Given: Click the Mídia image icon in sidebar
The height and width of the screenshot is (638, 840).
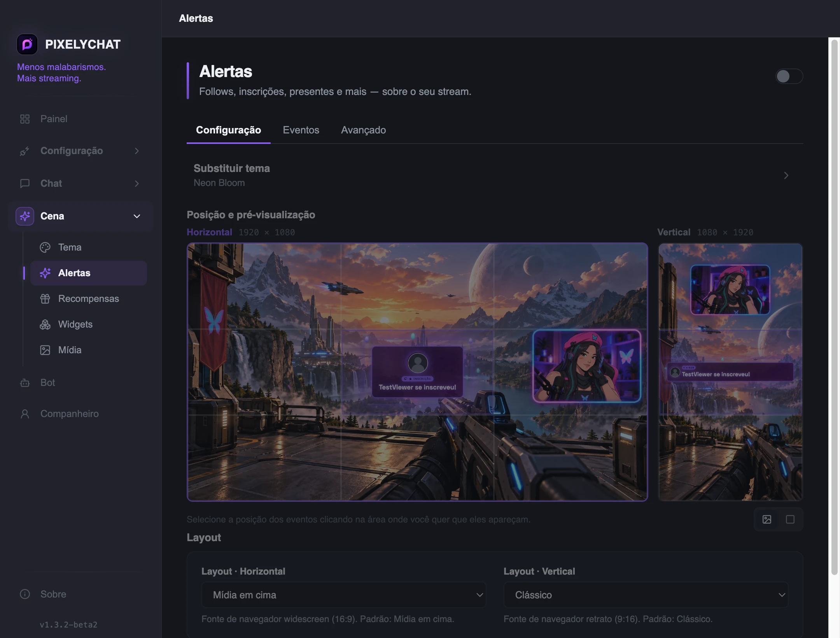Looking at the screenshot, I should 45,350.
